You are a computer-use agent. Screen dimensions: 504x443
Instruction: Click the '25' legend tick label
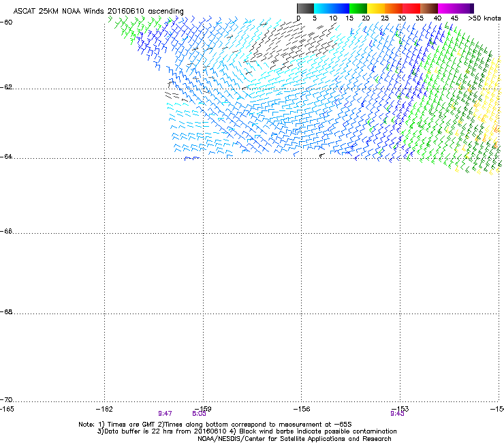pyautogui.click(x=385, y=18)
